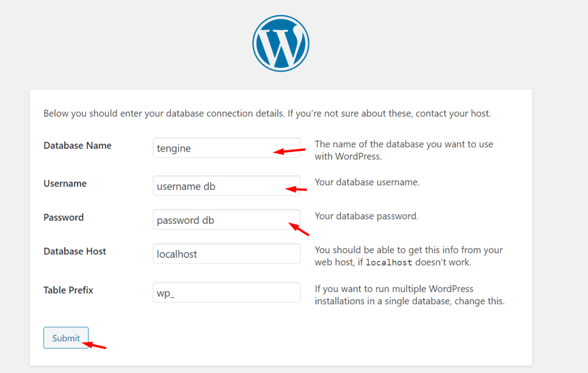Click the Database Name label
Screen dimensions: 588x373
(x=78, y=145)
